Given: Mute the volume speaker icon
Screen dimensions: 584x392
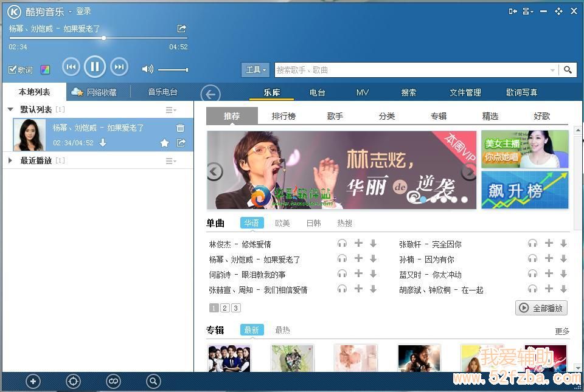Looking at the screenshot, I should click(x=147, y=69).
